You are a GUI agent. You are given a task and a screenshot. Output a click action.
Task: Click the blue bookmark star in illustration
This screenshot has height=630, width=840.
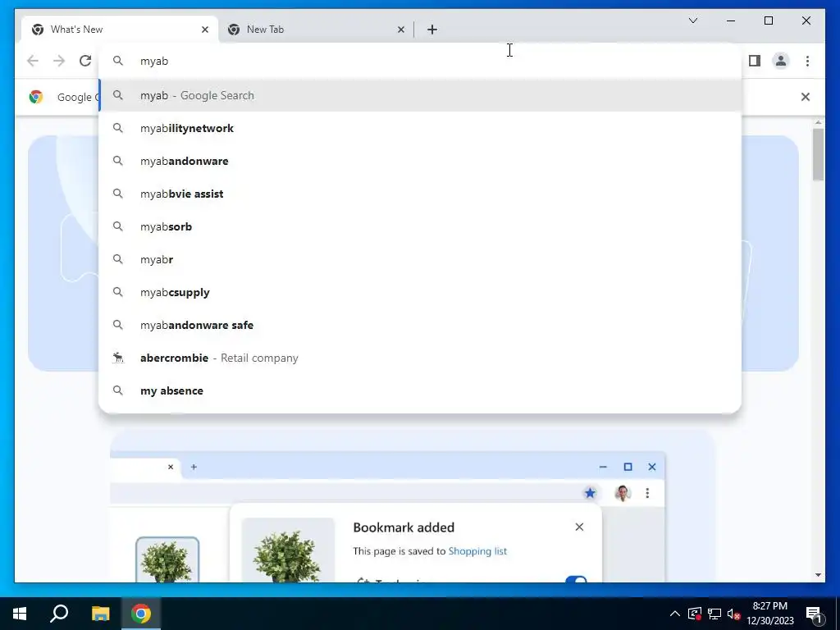pyautogui.click(x=590, y=493)
